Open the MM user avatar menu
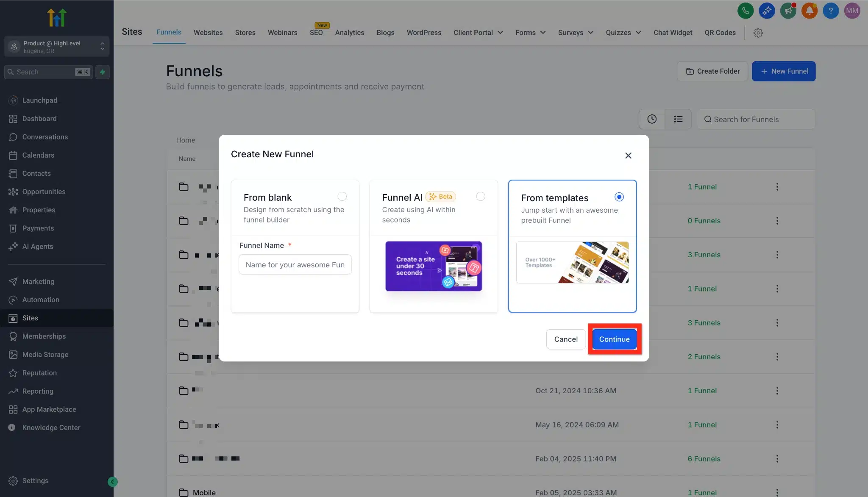Viewport: 868px width, 497px height. [x=852, y=11]
